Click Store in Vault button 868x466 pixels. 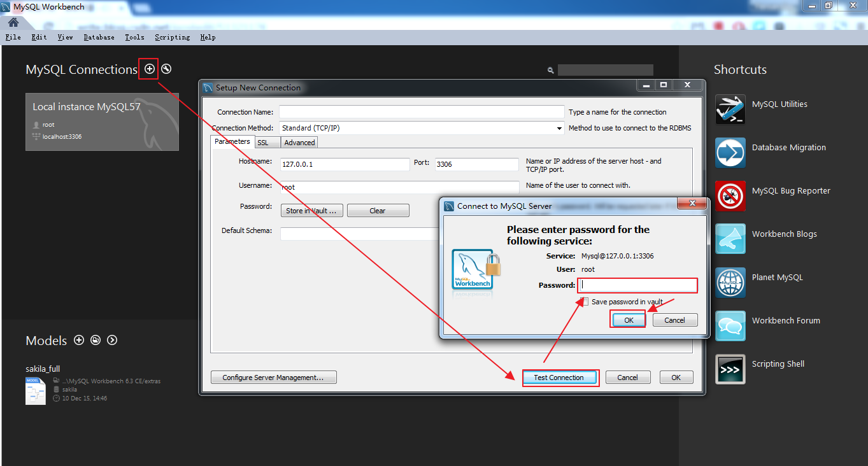[312, 211]
